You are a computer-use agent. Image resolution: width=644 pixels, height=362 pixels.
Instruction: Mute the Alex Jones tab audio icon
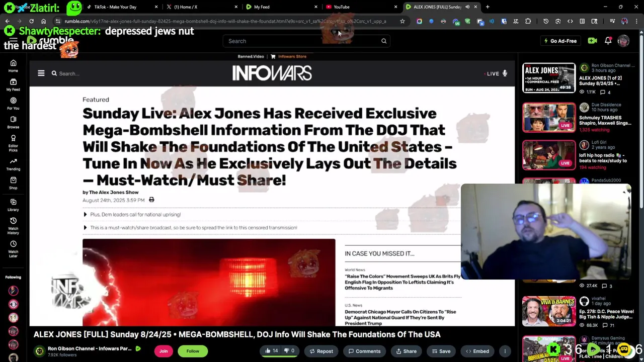click(467, 7)
